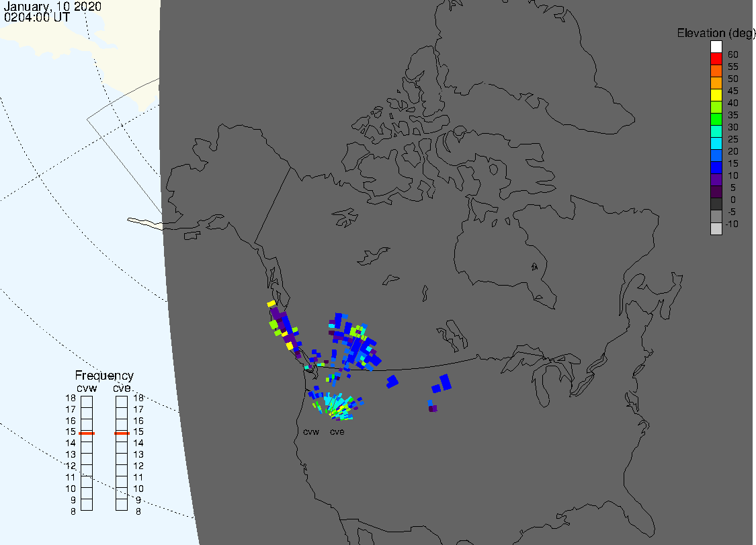
Task: Click the 'Frequency' heading
Action: (104, 376)
